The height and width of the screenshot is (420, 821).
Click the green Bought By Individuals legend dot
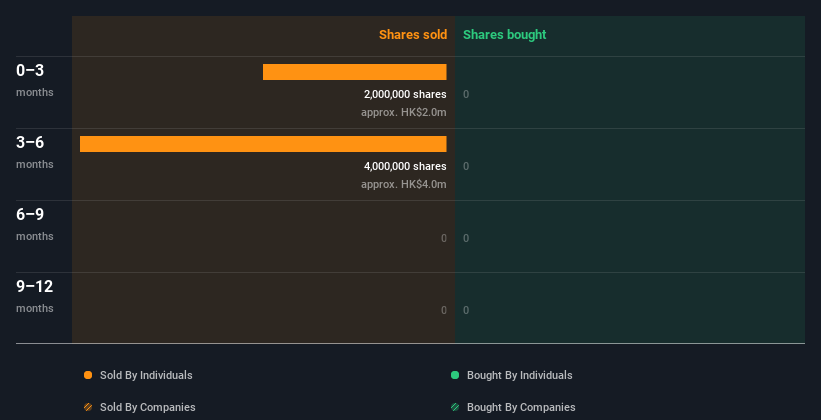455,375
